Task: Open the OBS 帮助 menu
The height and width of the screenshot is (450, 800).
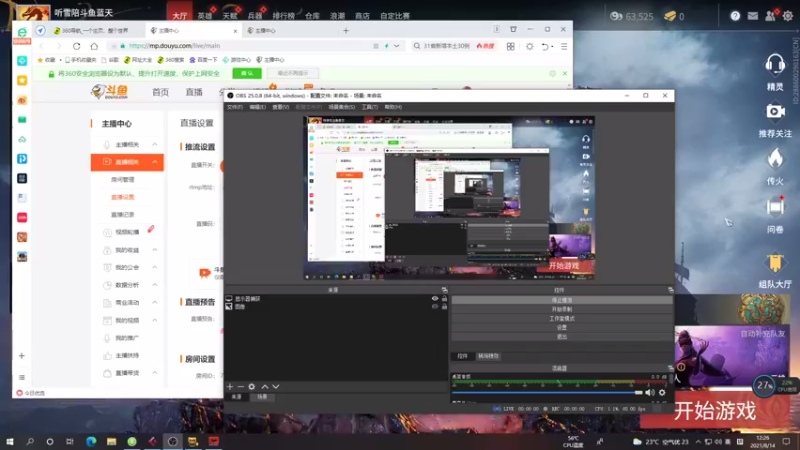Action: coord(393,107)
